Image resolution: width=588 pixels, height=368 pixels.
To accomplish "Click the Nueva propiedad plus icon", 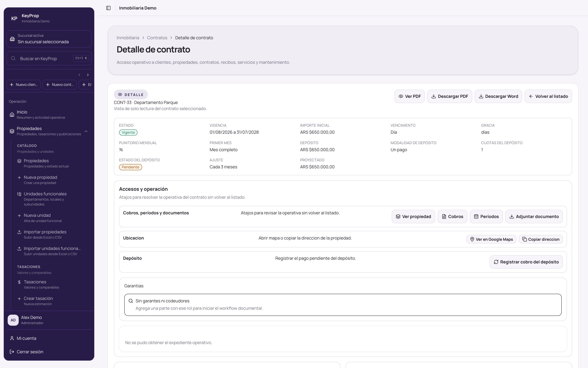I will [19, 178].
